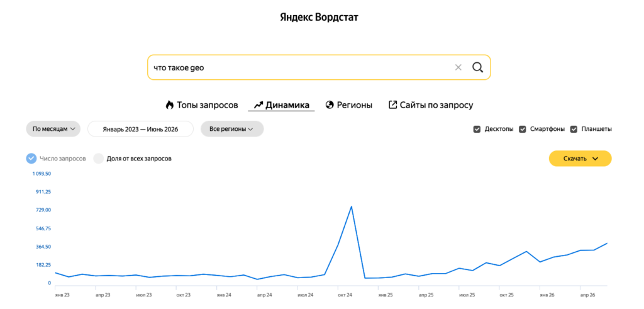Click the Яндекс Вордстат title
Viewport: 644px width, 309px height.
pyautogui.click(x=319, y=17)
